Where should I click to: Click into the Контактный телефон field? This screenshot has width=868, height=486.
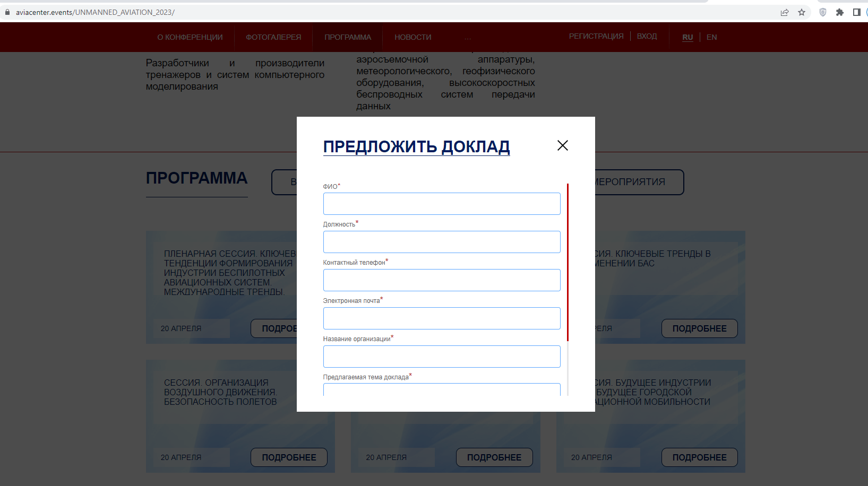click(442, 280)
